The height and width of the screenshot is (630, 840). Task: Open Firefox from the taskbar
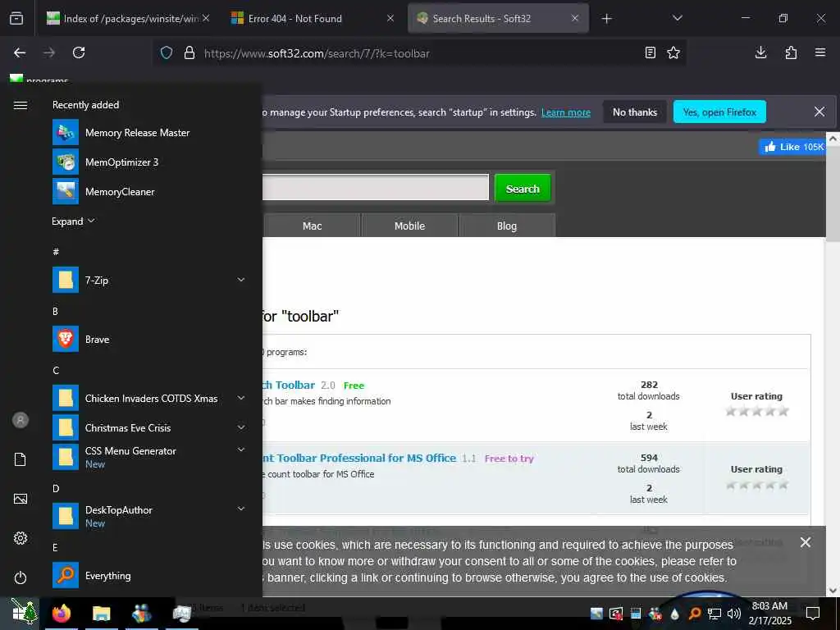62,613
